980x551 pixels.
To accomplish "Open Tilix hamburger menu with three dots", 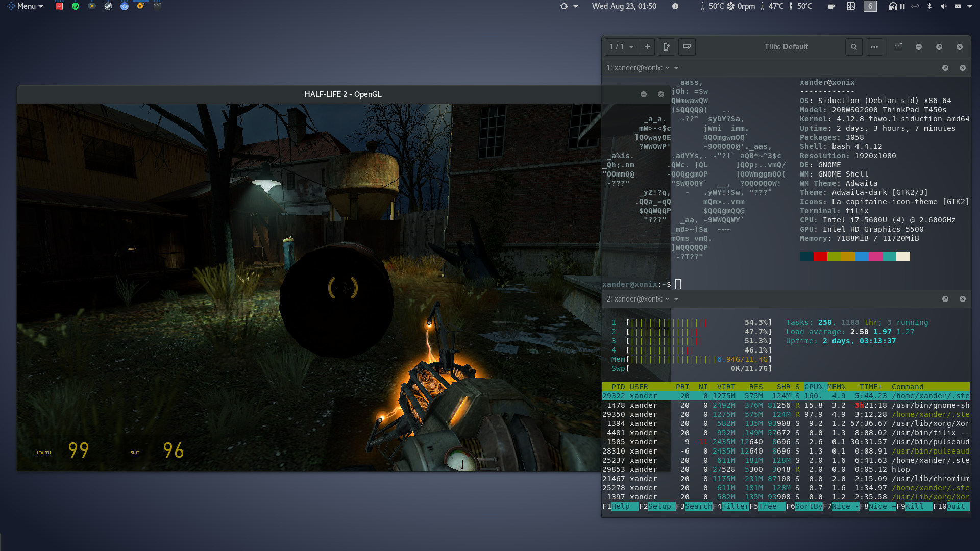I will 874,47.
